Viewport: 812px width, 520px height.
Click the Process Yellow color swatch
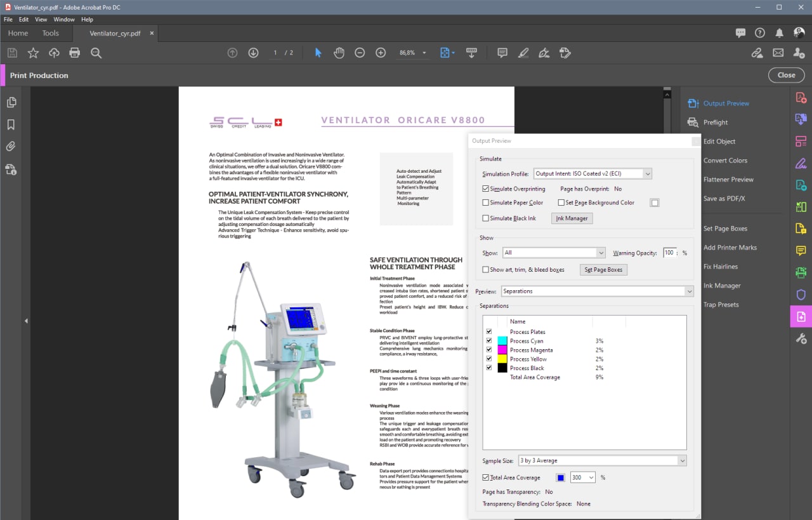502,359
